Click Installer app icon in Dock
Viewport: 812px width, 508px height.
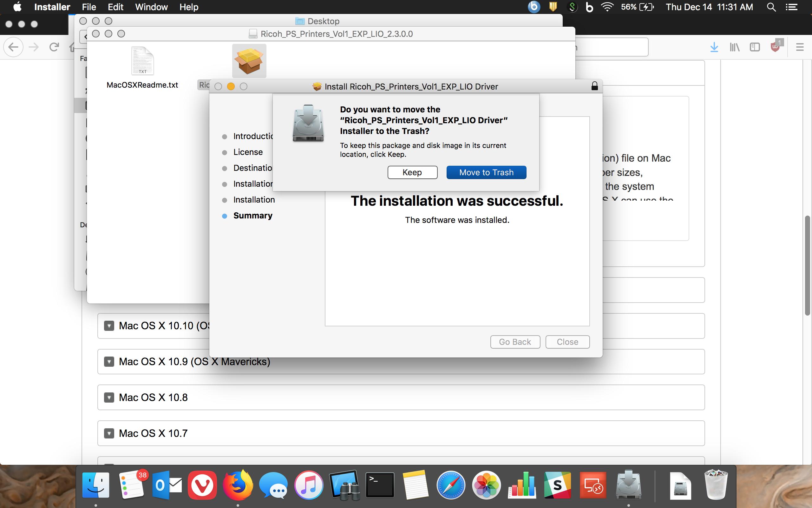[x=628, y=485]
